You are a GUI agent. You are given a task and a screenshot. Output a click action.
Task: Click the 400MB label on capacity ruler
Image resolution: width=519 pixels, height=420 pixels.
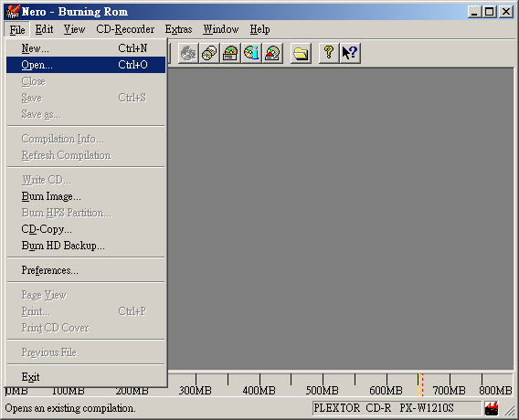coord(259,391)
